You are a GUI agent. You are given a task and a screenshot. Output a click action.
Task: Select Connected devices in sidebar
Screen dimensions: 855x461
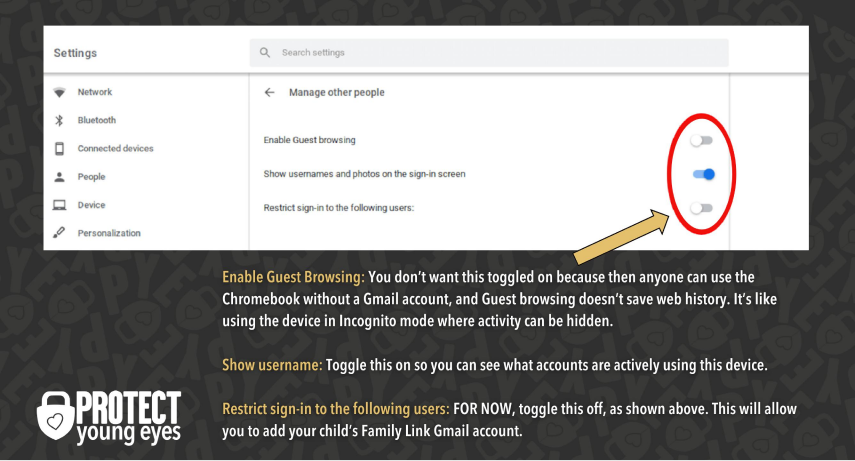tap(115, 148)
